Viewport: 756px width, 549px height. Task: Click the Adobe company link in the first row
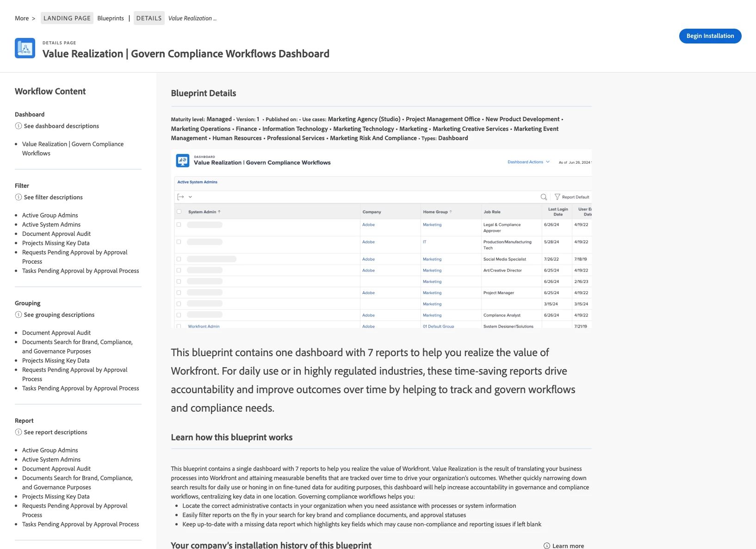pyautogui.click(x=368, y=225)
